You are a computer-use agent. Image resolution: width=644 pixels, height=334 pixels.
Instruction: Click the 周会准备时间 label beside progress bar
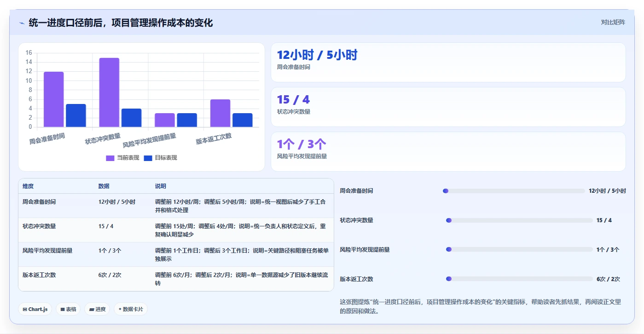pyautogui.click(x=356, y=191)
